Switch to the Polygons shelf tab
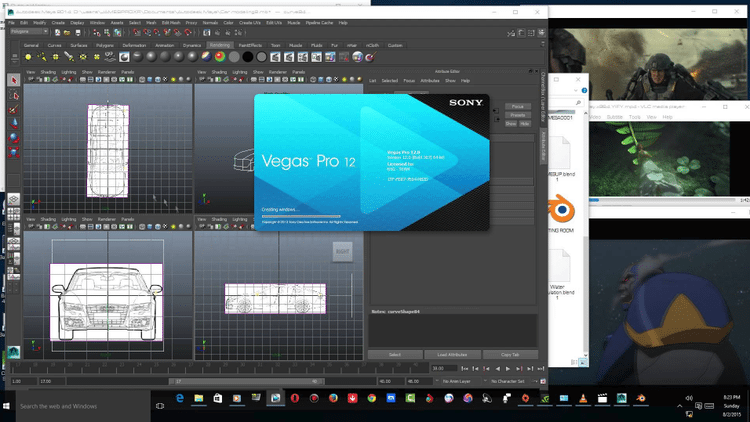This screenshot has height=422, width=750. point(105,45)
